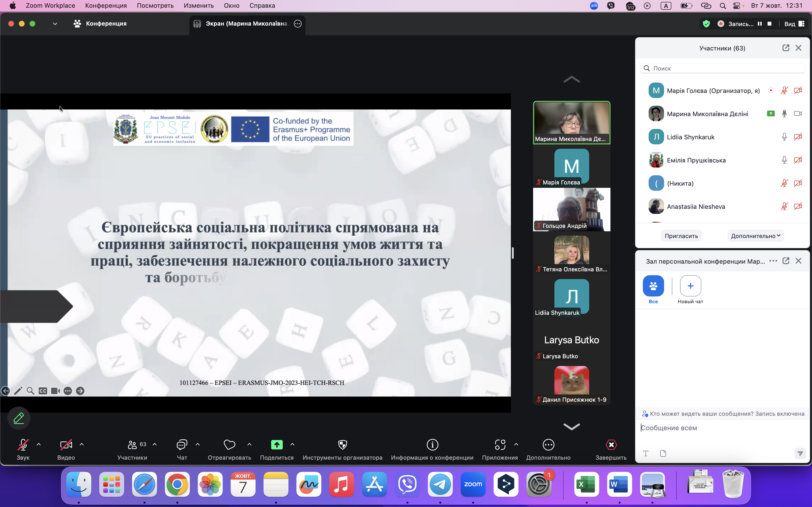Click the green Share screen button
The height and width of the screenshot is (507, 812).
pyautogui.click(x=276, y=445)
